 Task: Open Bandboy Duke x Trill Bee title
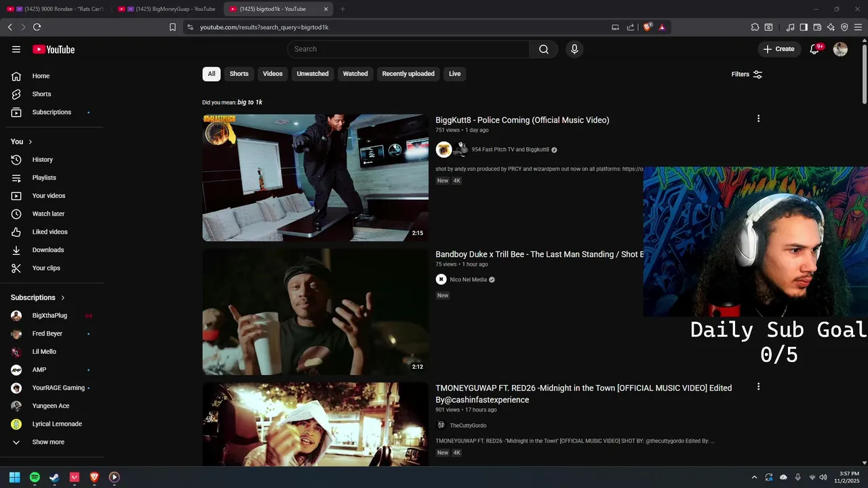[x=539, y=254]
